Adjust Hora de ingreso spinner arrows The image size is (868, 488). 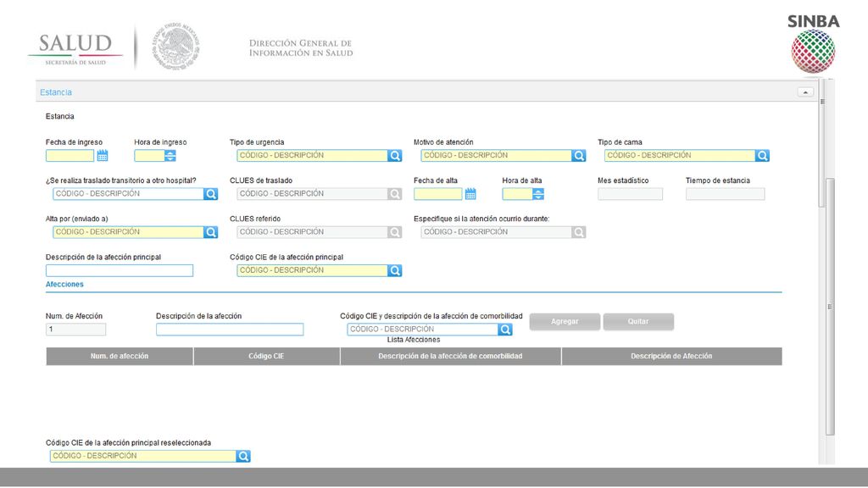point(170,156)
